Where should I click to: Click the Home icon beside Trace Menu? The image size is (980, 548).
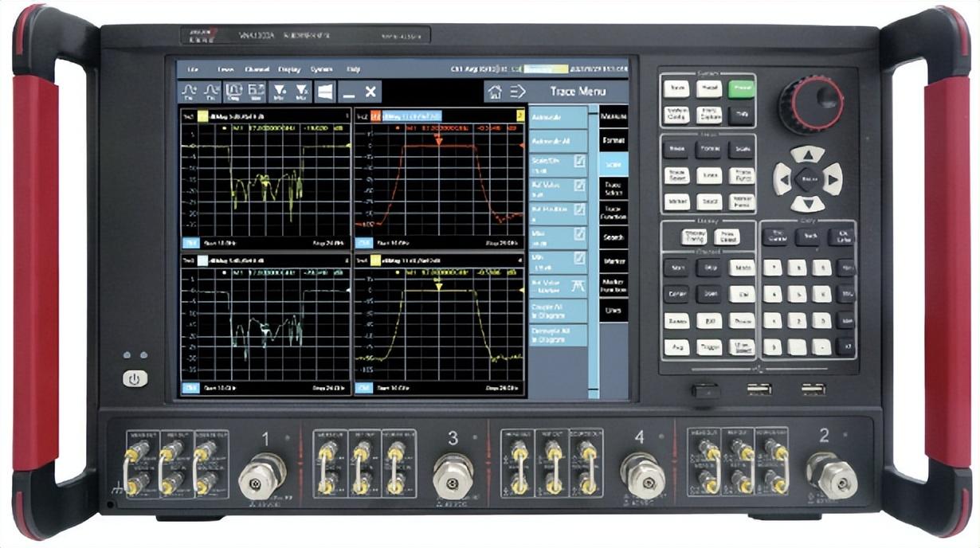tap(495, 91)
